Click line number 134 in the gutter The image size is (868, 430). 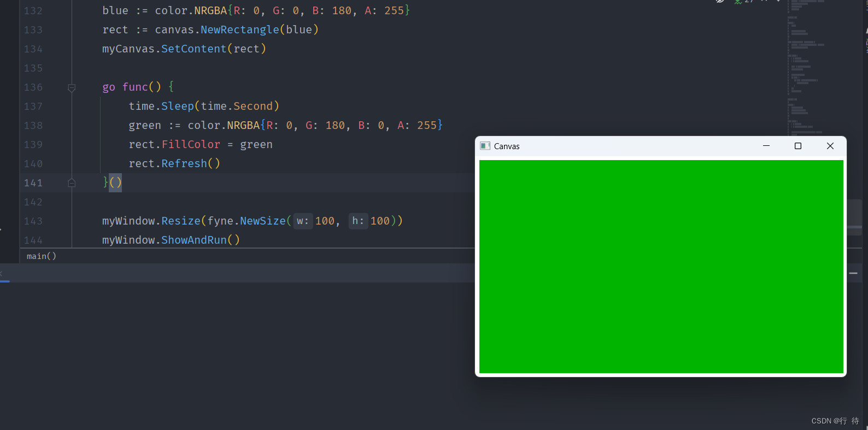coord(33,49)
